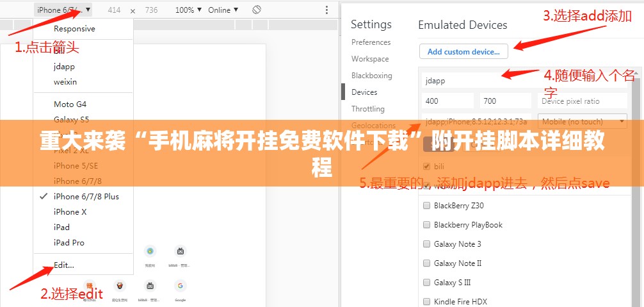Open the Devices settings tab
Image resolution: width=644 pixels, height=307 pixels.
(364, 92)
